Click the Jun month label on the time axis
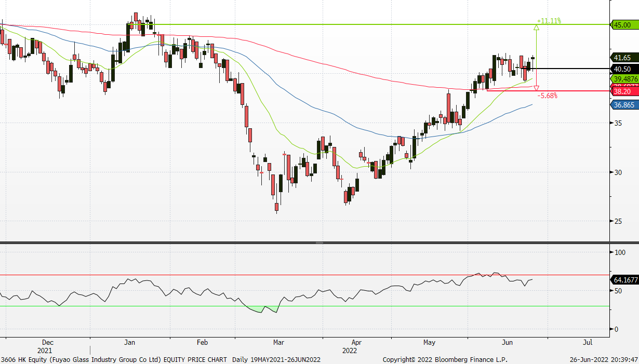The image size is (639, 364). pos(507,343)
